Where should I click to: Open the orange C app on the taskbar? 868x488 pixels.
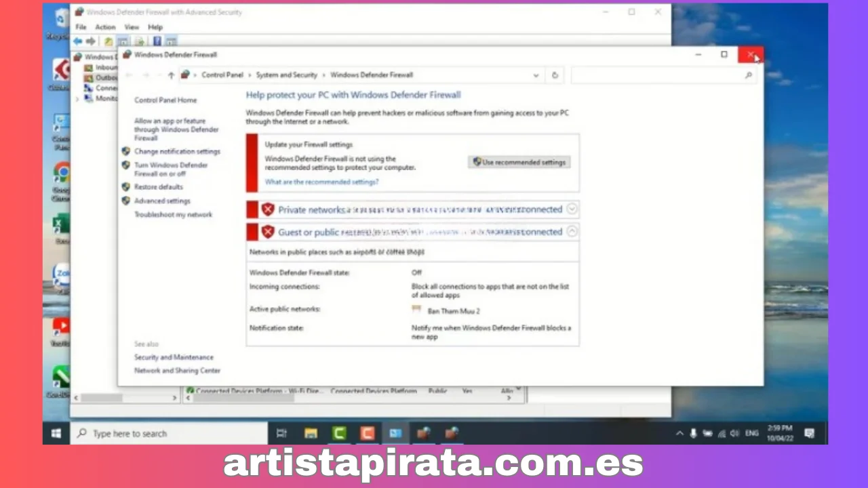[x=367, y=433]
